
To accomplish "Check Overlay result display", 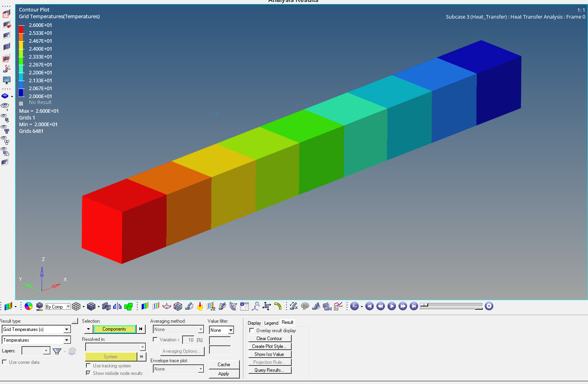I will (252, 330).
